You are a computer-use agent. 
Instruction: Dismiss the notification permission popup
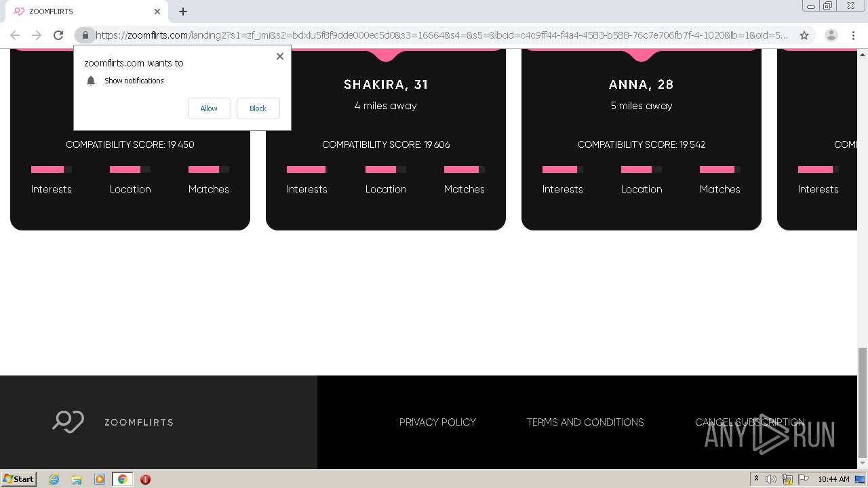pos(280,56)
